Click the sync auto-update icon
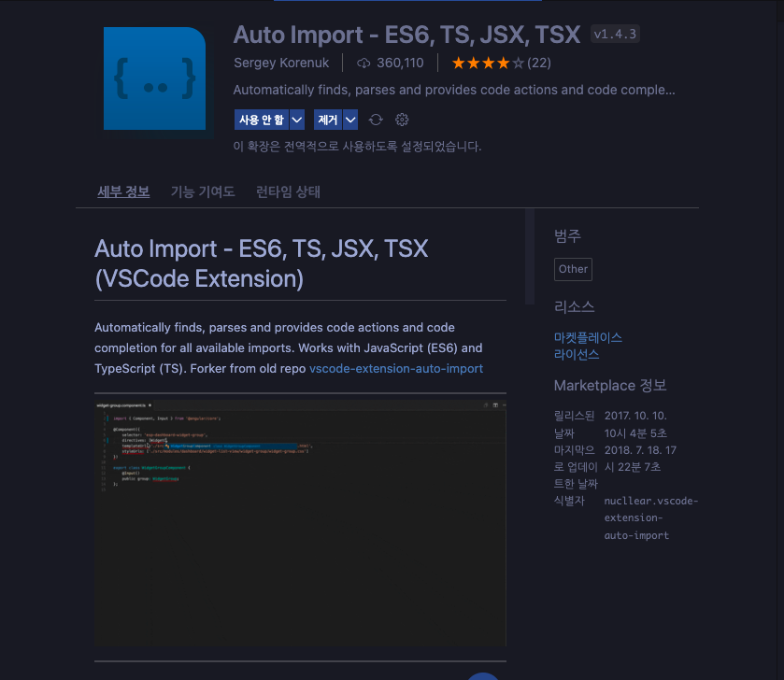 coord(376,120)
